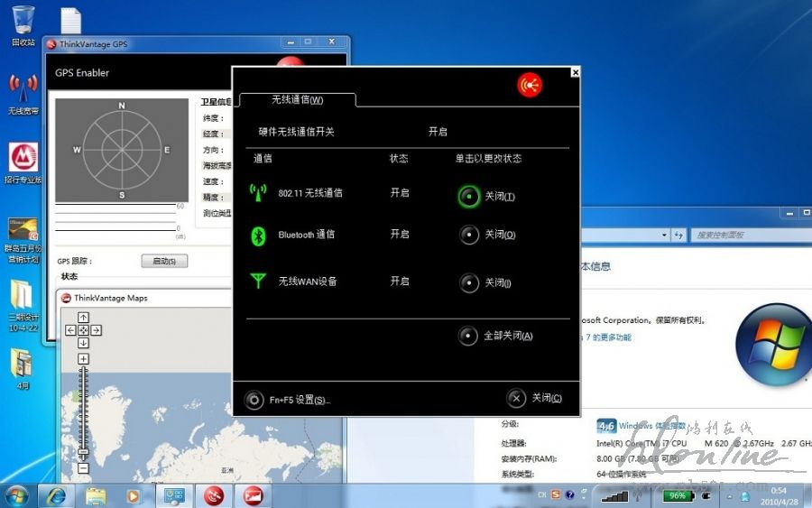Launch Internet Explorer from taskbar

tap(56, 495)
